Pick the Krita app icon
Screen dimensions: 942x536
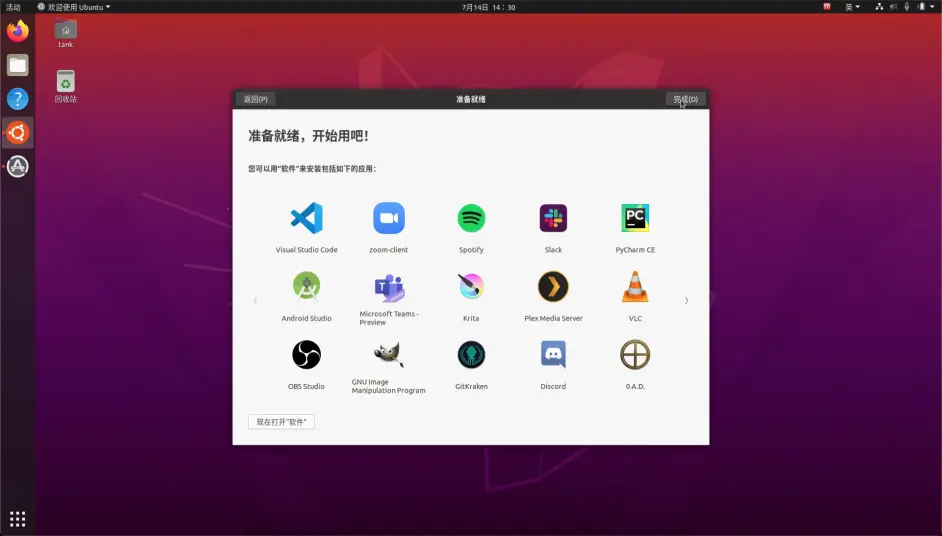[471, 287]
